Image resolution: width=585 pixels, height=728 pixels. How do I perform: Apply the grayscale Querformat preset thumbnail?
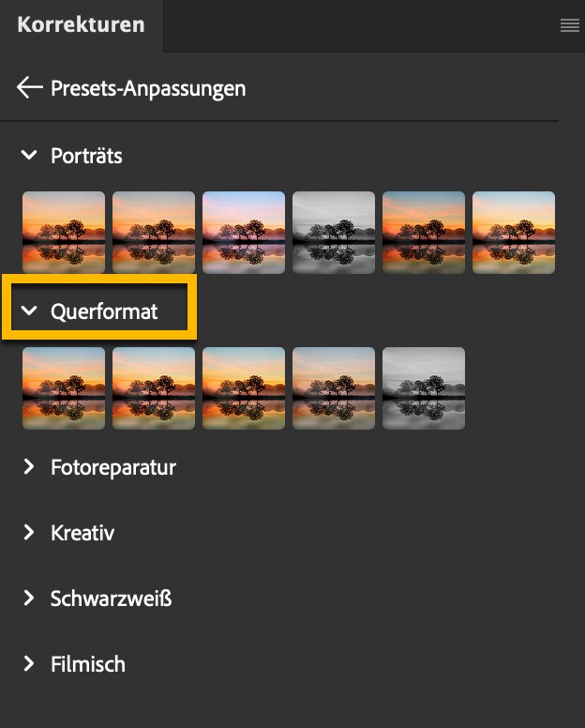(x=424, y=388)
